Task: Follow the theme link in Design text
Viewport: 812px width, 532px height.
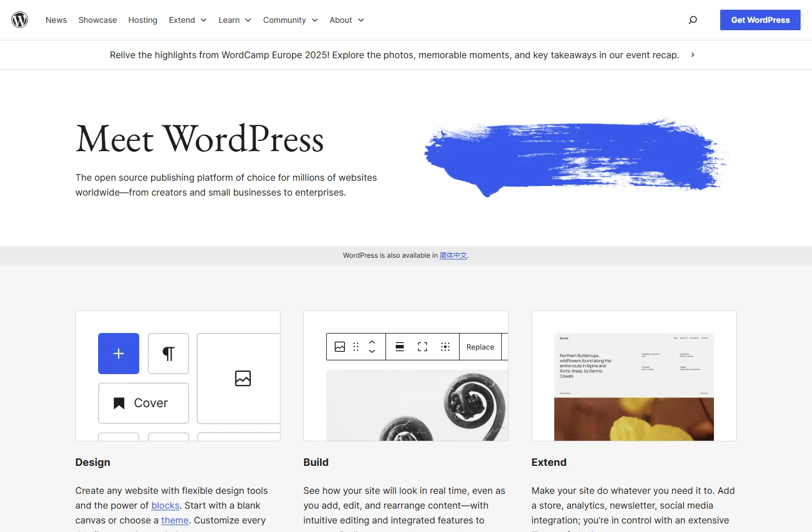Action: [175, 520]
